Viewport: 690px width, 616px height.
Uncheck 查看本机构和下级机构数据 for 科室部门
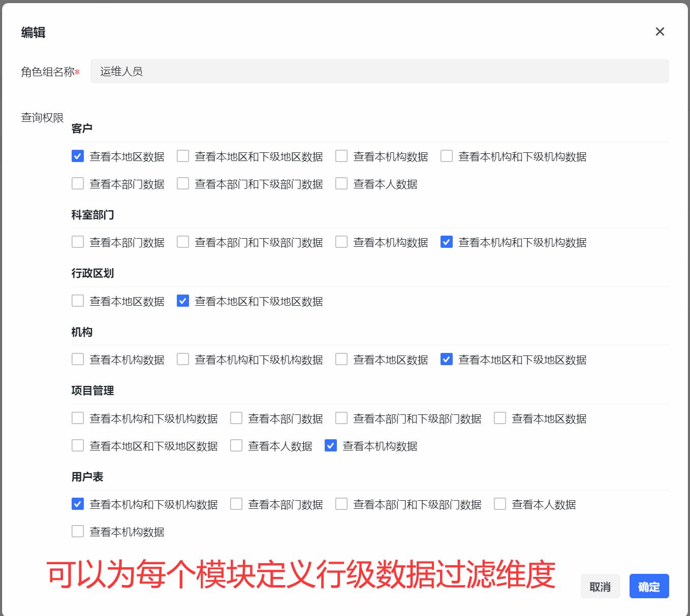(x=446, y=242)
